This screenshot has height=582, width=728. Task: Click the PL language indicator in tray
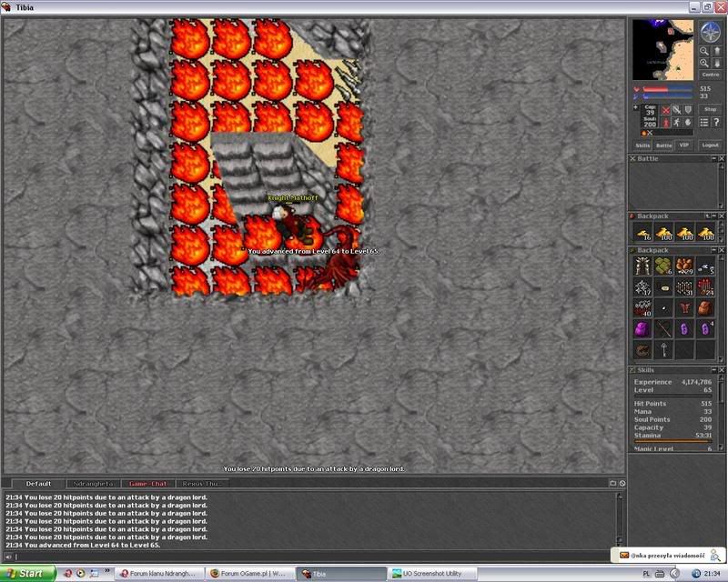(x=646, y=574)
